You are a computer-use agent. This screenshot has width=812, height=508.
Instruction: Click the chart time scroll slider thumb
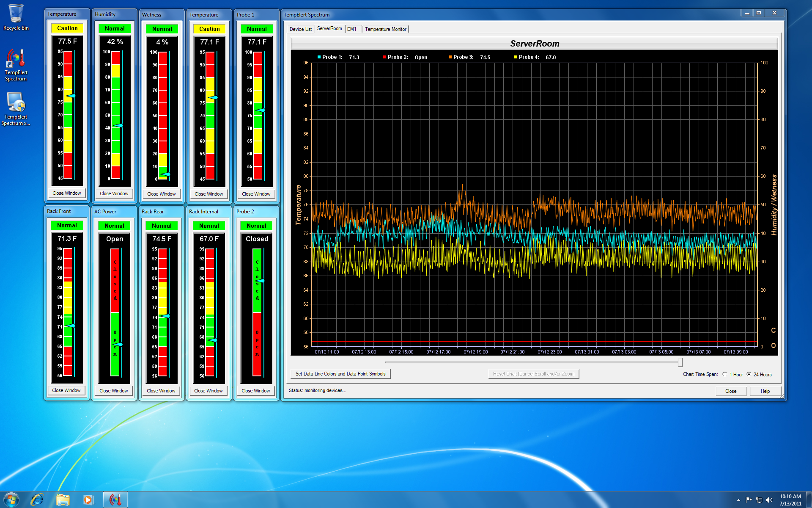[680, 362]
